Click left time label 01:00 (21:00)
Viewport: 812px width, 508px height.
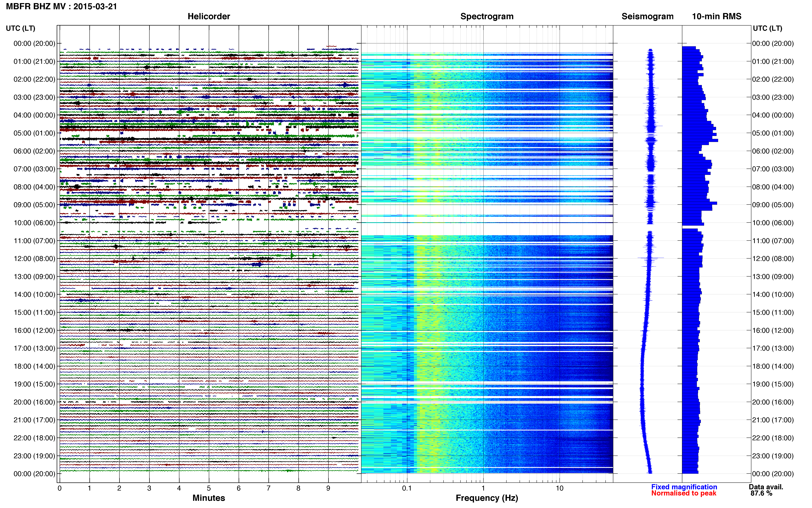[34, 62]
